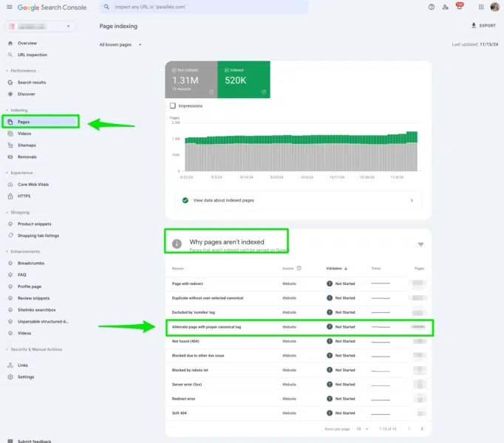Click the HTTPS lock icon
The image size is (504, 443).
10,196
